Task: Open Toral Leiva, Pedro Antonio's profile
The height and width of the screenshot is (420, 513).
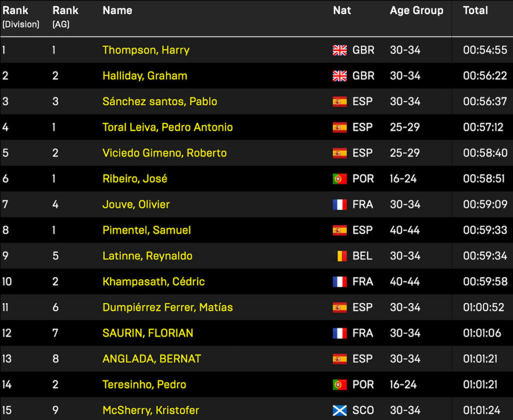Action: [167, 127]
